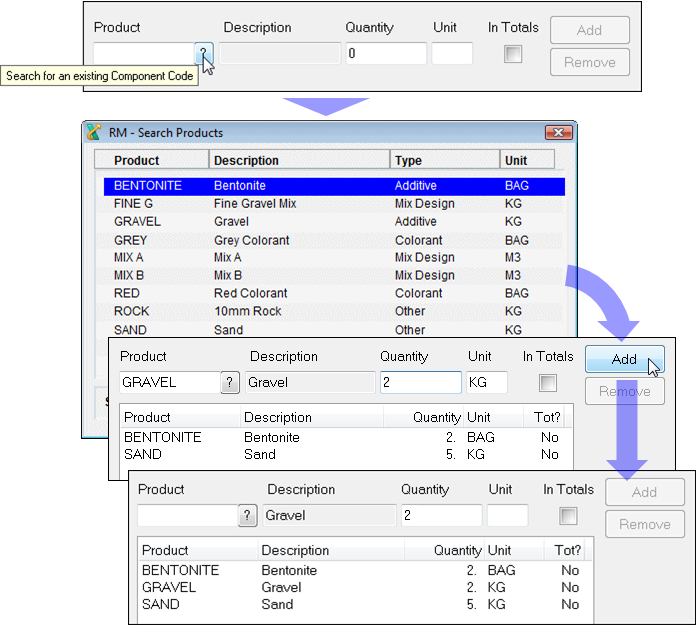Click Quantity column header in middle list
The height and width of the screenshot is (625, 696).
coord(423,417)
